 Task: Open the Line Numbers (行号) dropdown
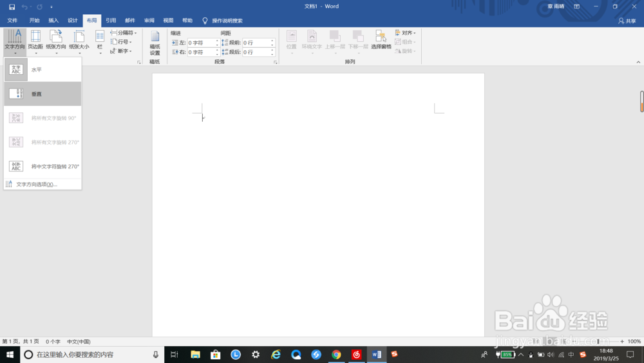point(121,42)
